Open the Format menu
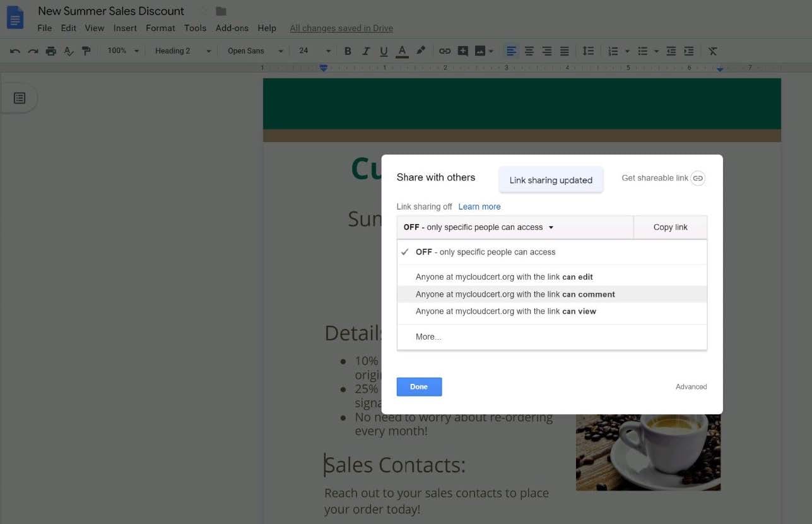Screen dimensions: 812x524 pos(160,28)
